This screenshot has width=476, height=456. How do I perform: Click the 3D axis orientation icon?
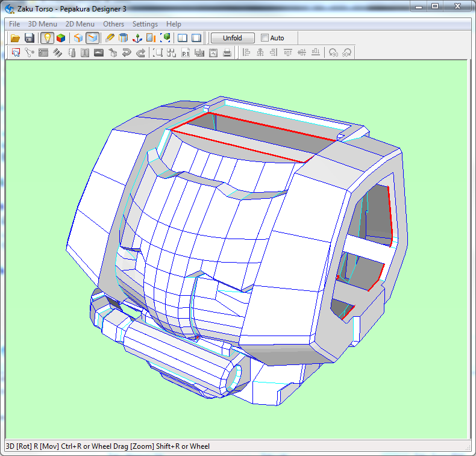click(137, 38)
